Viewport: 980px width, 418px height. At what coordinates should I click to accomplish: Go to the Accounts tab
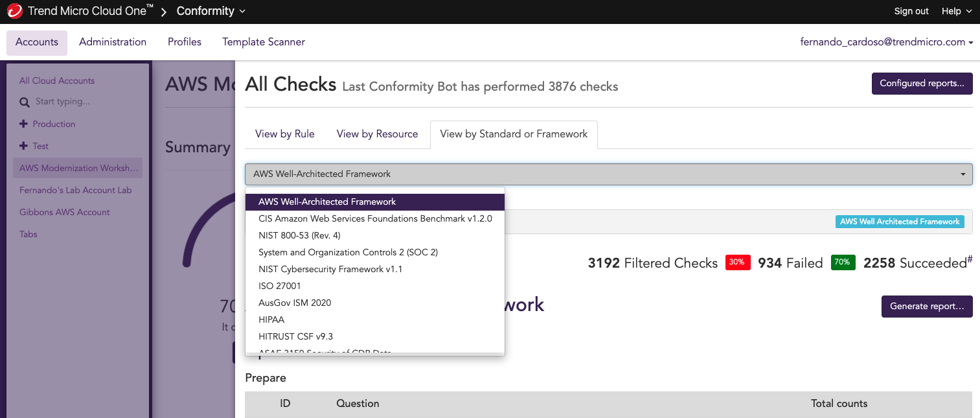[37, 42]
